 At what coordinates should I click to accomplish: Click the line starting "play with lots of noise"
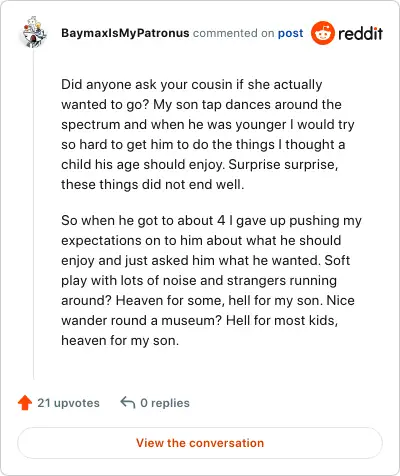pos(199,281)
